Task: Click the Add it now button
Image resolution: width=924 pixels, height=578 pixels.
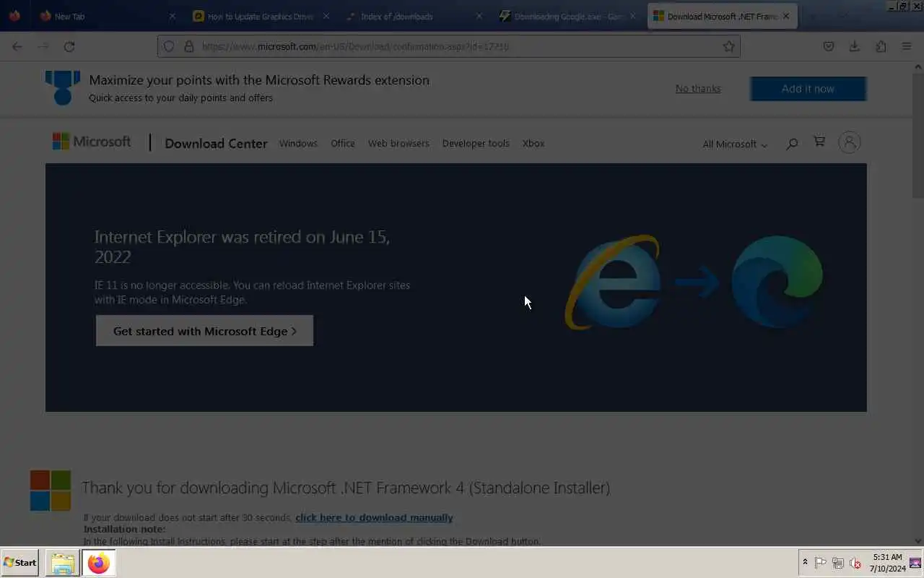Action: 808,88
